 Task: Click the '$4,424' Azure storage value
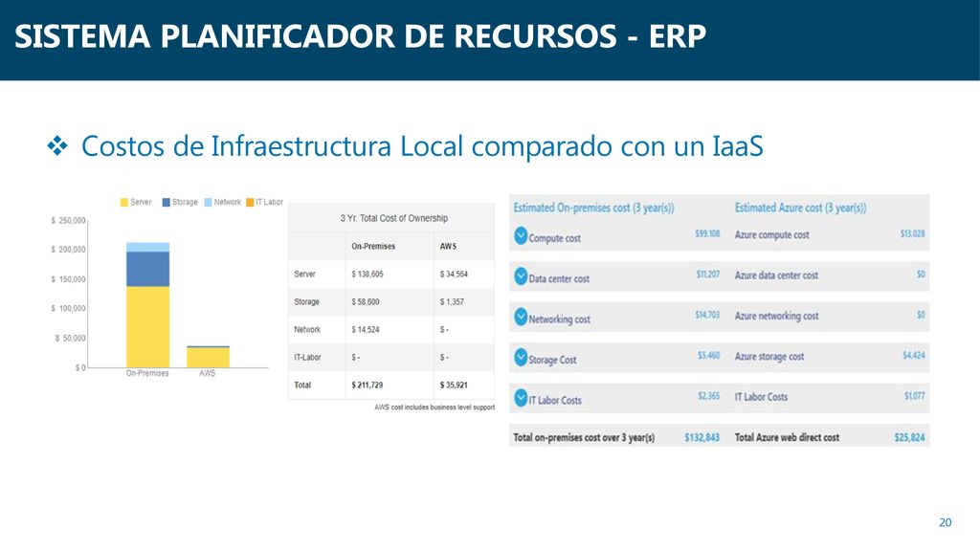(x=914, y=356)
